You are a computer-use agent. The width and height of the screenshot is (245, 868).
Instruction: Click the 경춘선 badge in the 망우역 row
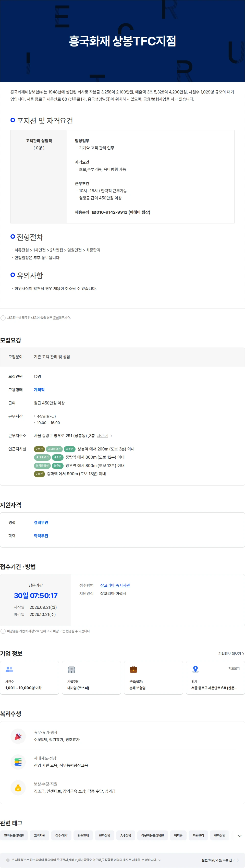57,465
